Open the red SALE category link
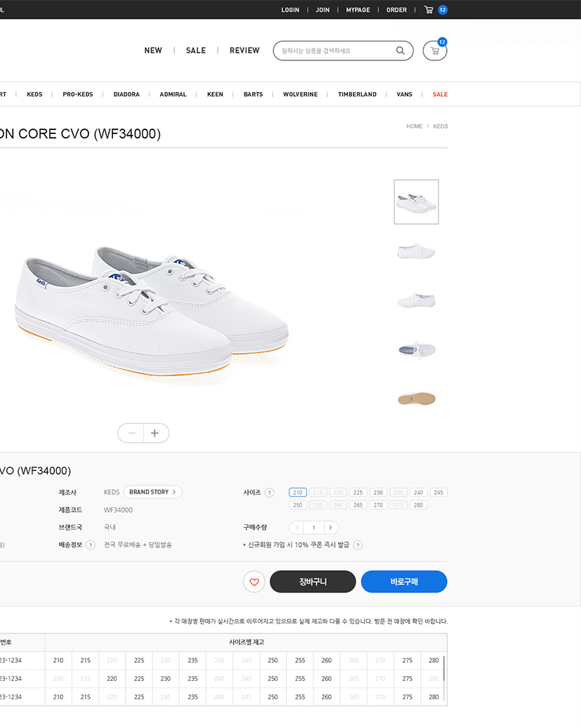The height and width of the screenshot is (728, 581). click(440, 94)
